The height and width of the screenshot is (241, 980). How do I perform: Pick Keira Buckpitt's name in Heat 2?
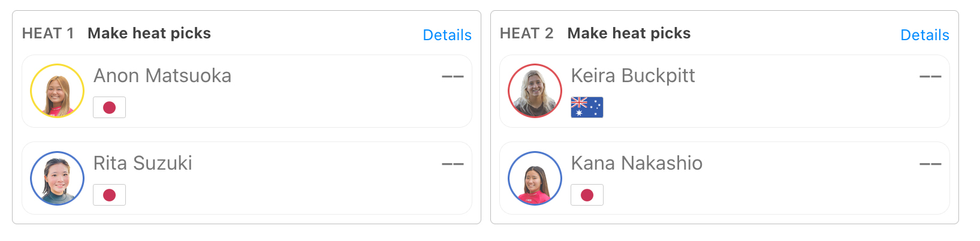633,76
